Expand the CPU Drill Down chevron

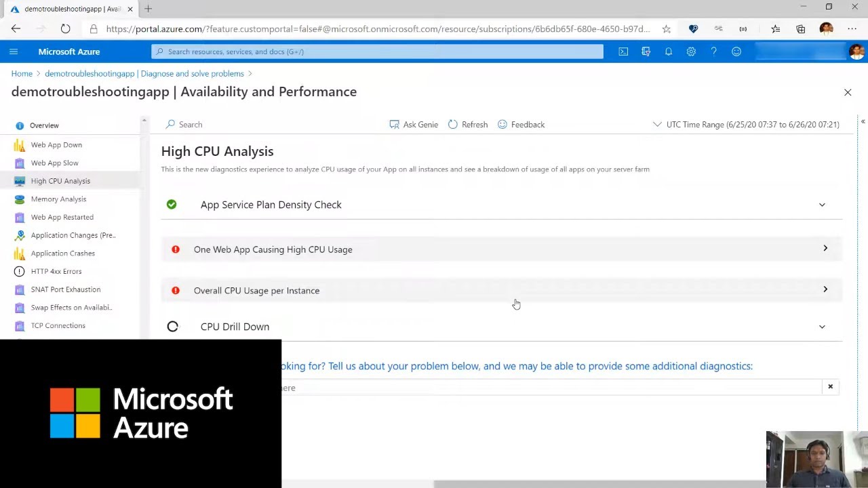coord(822,327)
